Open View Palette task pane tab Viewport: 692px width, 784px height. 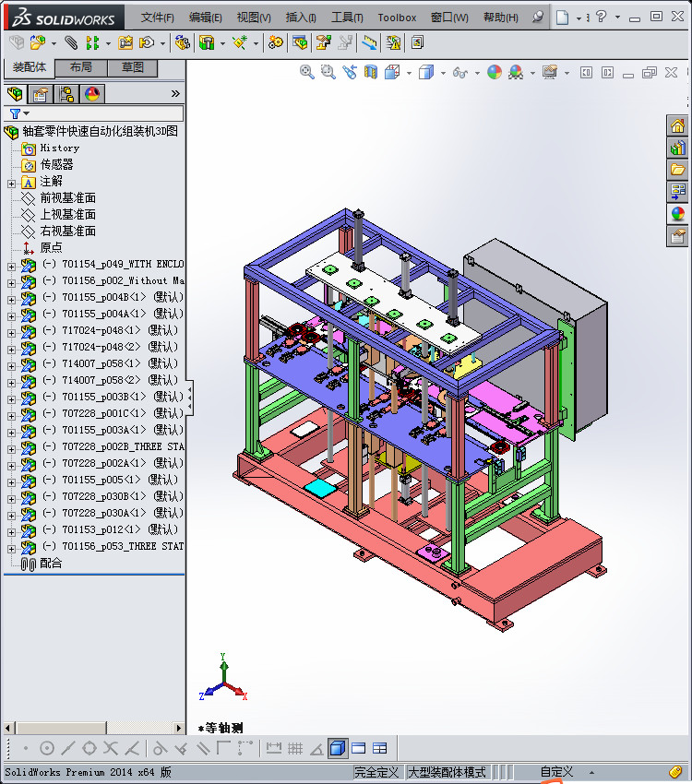[677, 192]
